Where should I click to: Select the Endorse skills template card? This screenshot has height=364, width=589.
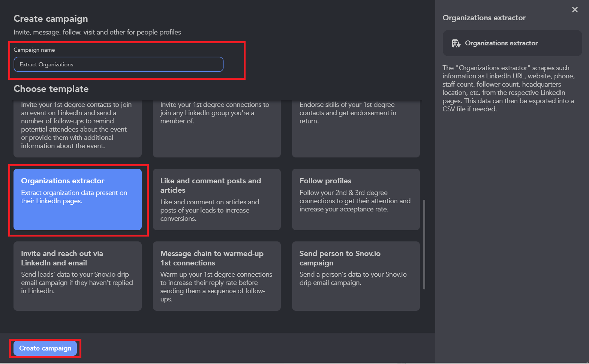(356, 129)
